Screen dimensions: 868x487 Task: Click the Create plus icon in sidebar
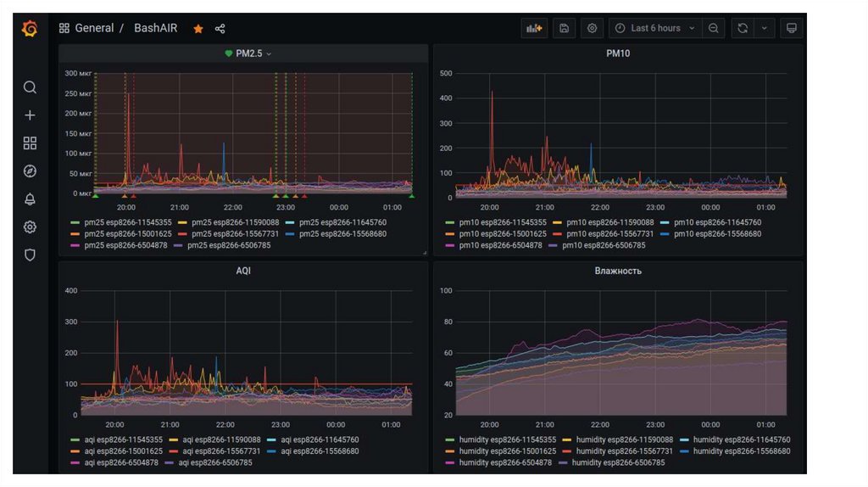click(x=30, y=115)
